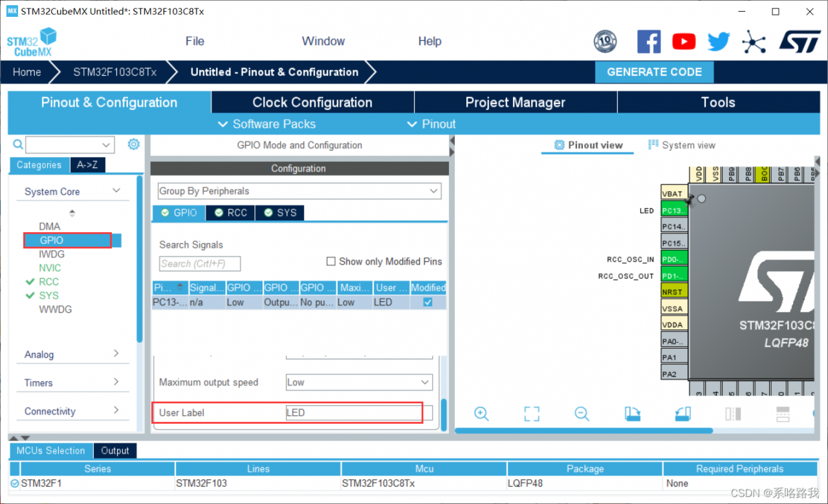Open the ST Twitter icon
Screen dimensions: 828x504
point(719,42)
